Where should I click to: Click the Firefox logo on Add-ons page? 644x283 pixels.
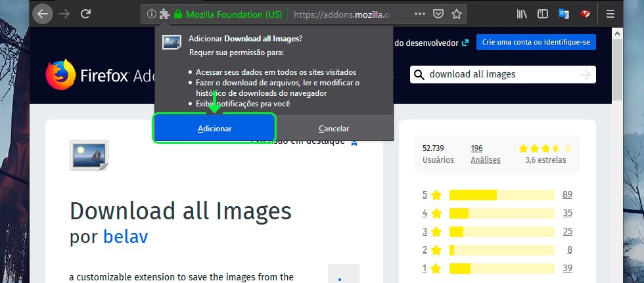[x=60, y=75]
